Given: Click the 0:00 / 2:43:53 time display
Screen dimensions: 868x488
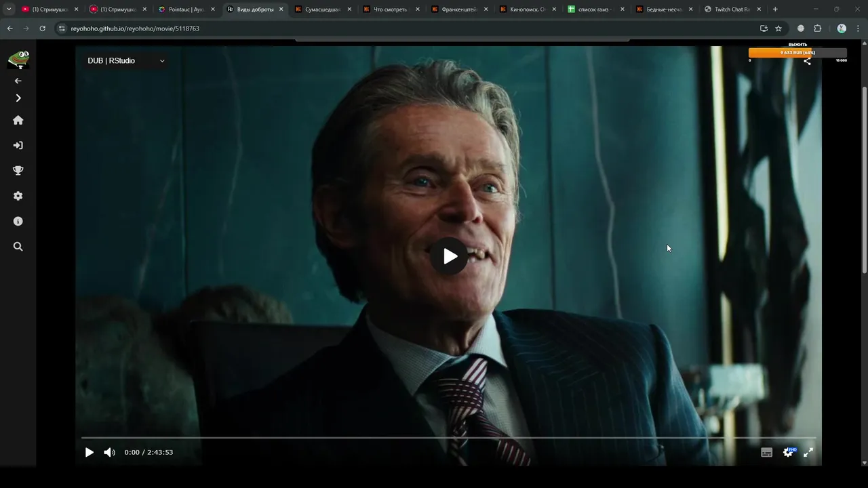Looking at the screenshot, I should pos(149,452).
